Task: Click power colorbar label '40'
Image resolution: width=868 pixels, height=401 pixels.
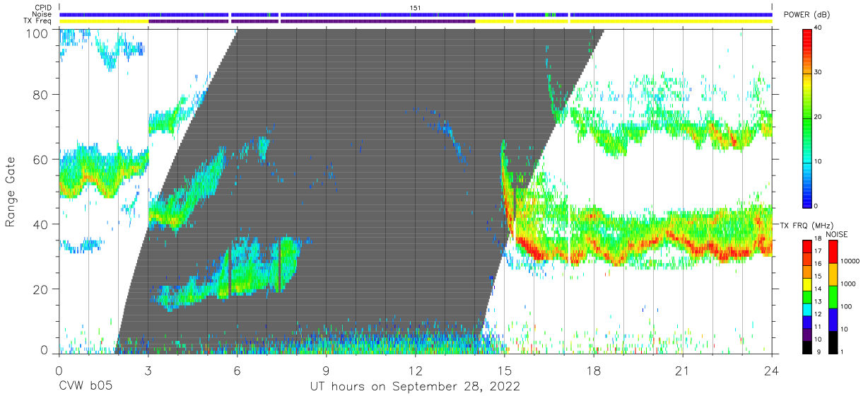Action: click(x=819, y=28)
